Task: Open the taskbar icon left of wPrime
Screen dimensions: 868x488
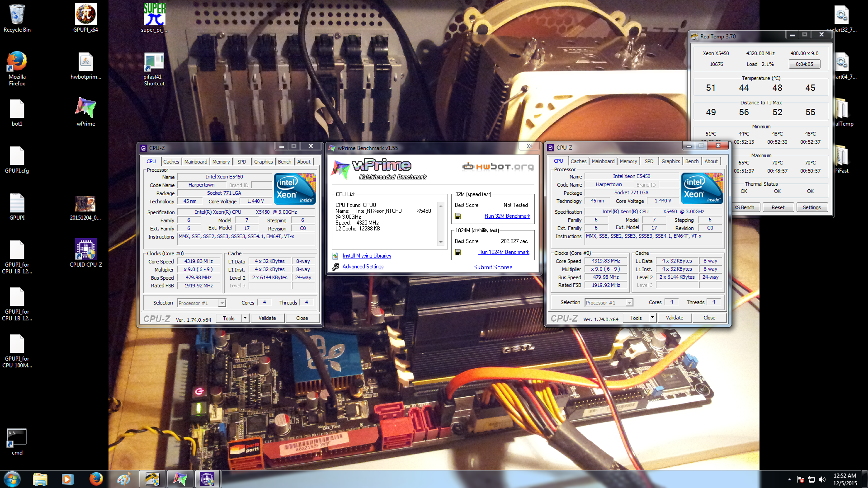Action: [x=152, y=479]
